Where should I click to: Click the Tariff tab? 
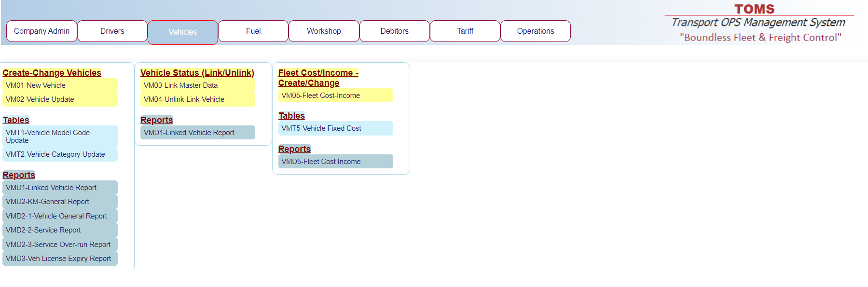click(x=465, y=31)
